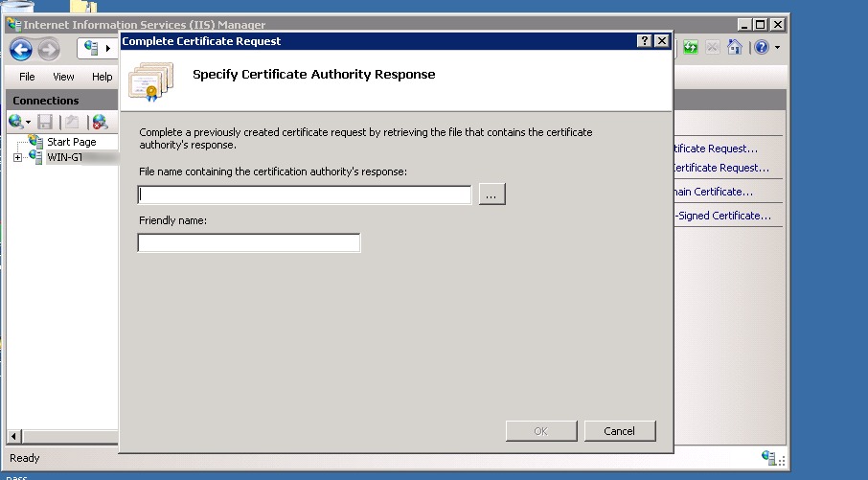Click the browse ellipsis button

[x=491, y=194]
